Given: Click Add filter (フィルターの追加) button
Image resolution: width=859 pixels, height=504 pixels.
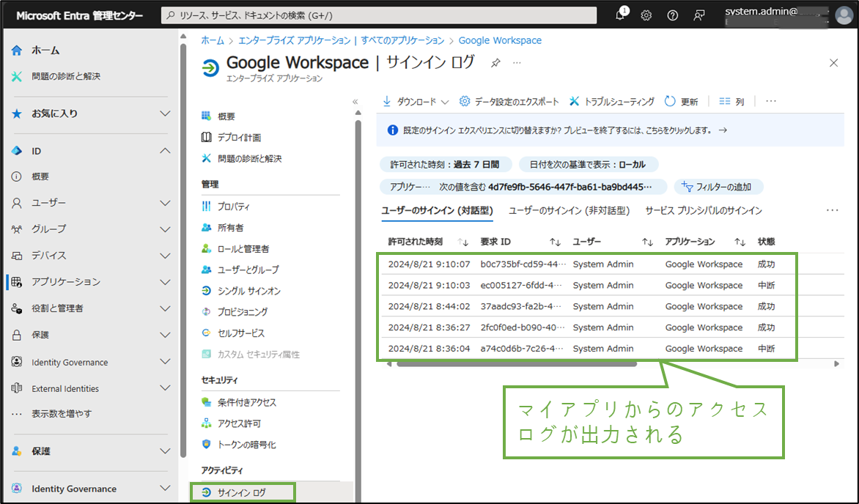Looking at the screenshot, I should pyautogui.click(x=718, y=187).
